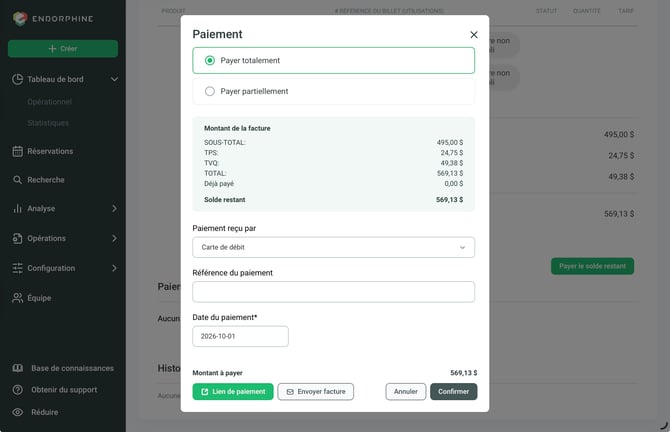Open Recherche from the sidebar
Viewport: 670px width, 432px height.
[46, 180]
